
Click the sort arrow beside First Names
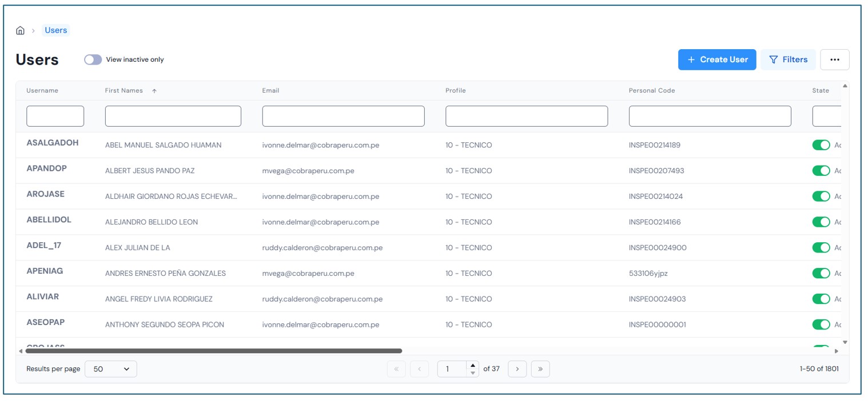(154, 91)
